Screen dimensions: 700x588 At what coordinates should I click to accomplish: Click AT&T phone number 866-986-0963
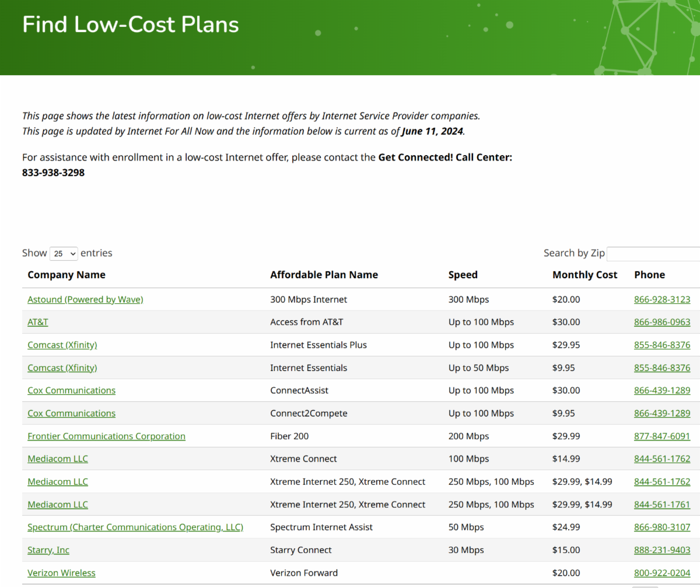tap(662, 322)
